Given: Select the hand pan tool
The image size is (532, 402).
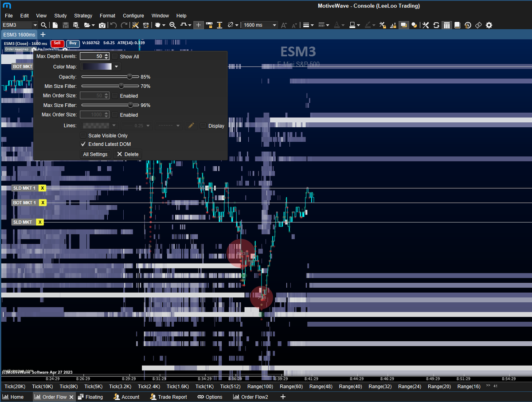Looking at the screenshot, I should (157, 25).
